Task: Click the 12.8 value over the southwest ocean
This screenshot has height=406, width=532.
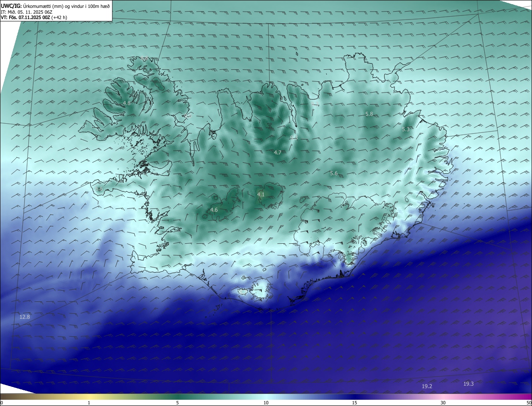Action: coord(25,317)
